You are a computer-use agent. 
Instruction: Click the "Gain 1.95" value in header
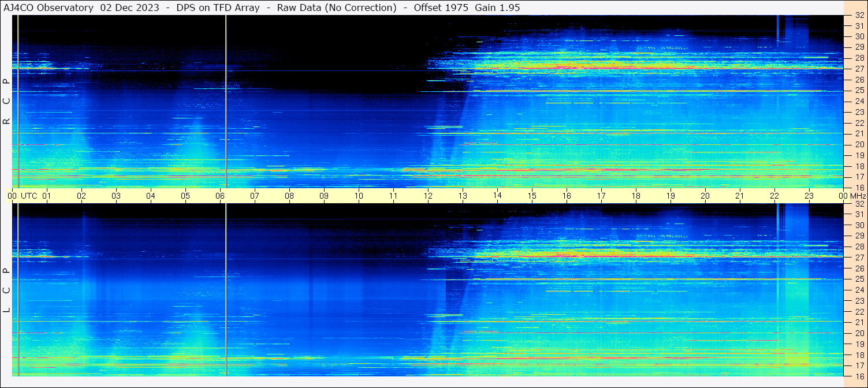tap(497, 8)
